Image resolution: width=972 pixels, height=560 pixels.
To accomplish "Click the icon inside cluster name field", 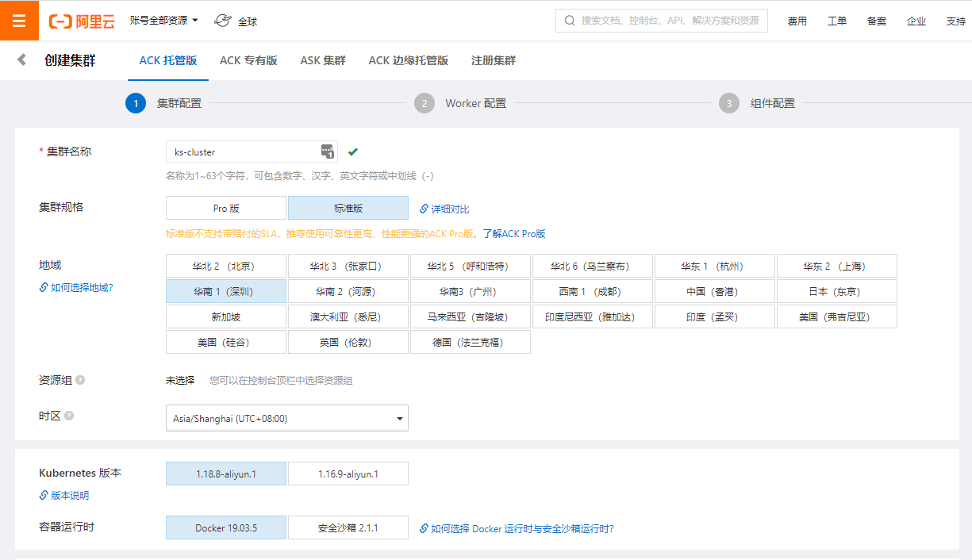I will (327, 152).
